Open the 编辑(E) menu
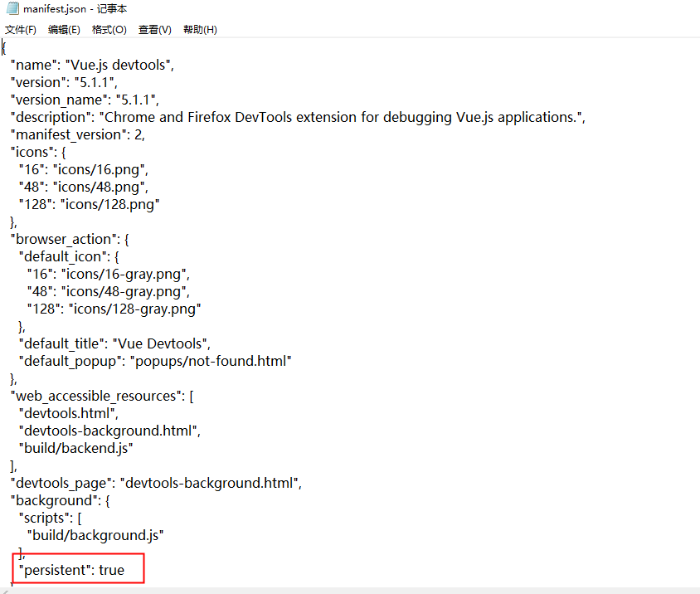 click(64, 30)
